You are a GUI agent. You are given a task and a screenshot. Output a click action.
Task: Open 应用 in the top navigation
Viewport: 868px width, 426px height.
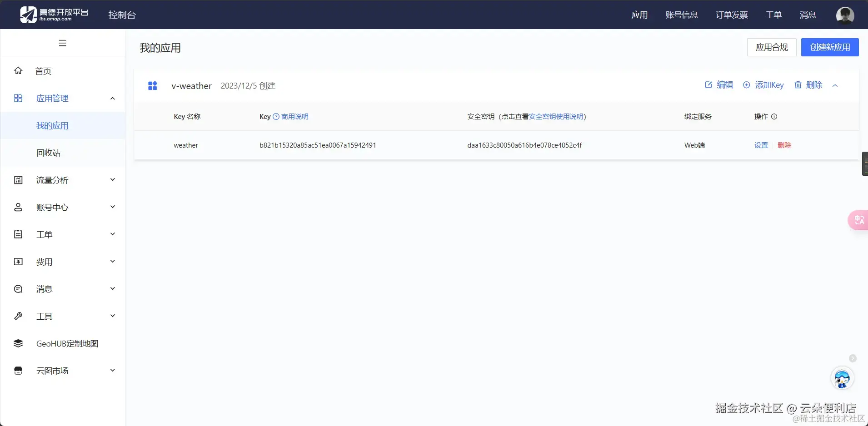pyautogui.click(x=639, y=15)
